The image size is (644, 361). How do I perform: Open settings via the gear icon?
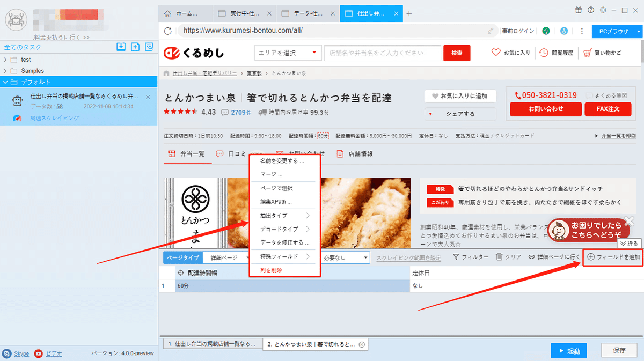[603, 10]
